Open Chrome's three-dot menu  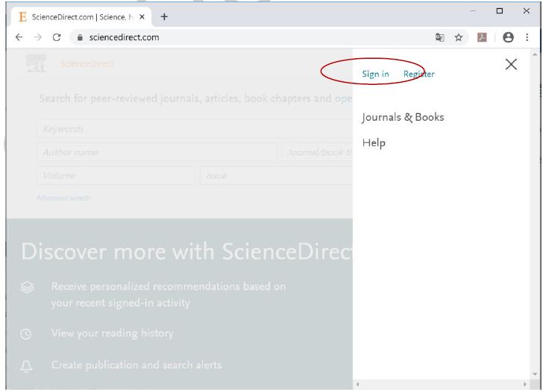527,37
